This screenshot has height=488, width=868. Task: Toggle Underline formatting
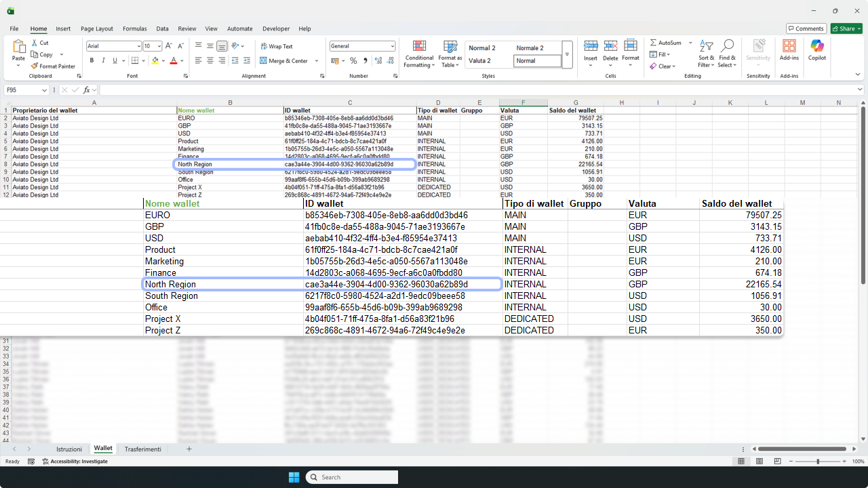click(115, 60)
